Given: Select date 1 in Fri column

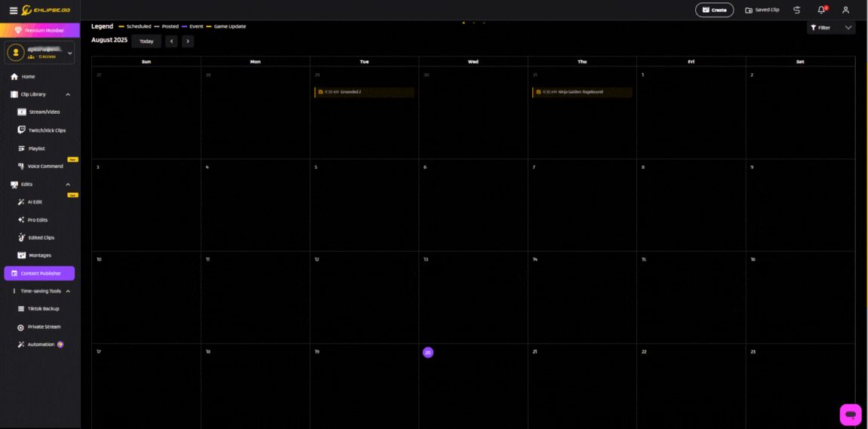Looking at the screenshot, I should point(642,75).
